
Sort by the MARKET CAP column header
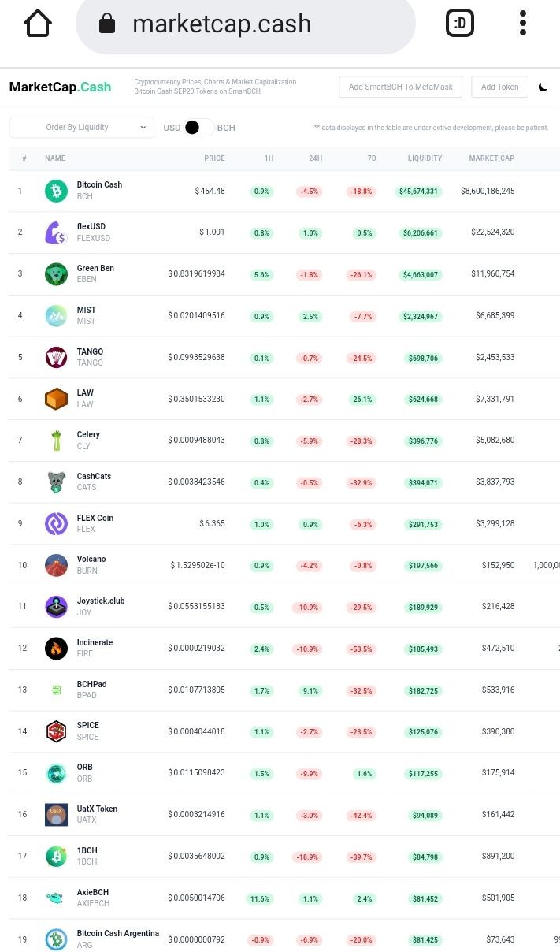pyautogui.click(x=491, y=158)
